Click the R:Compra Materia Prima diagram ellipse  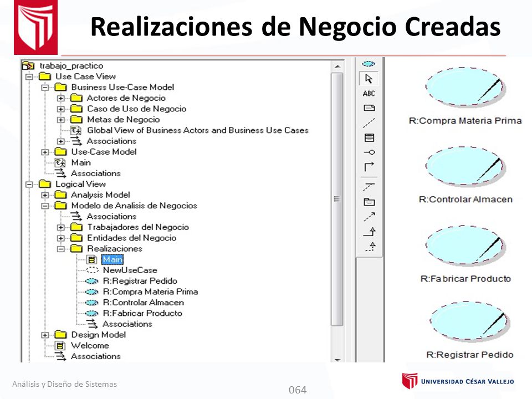[465, 87]
